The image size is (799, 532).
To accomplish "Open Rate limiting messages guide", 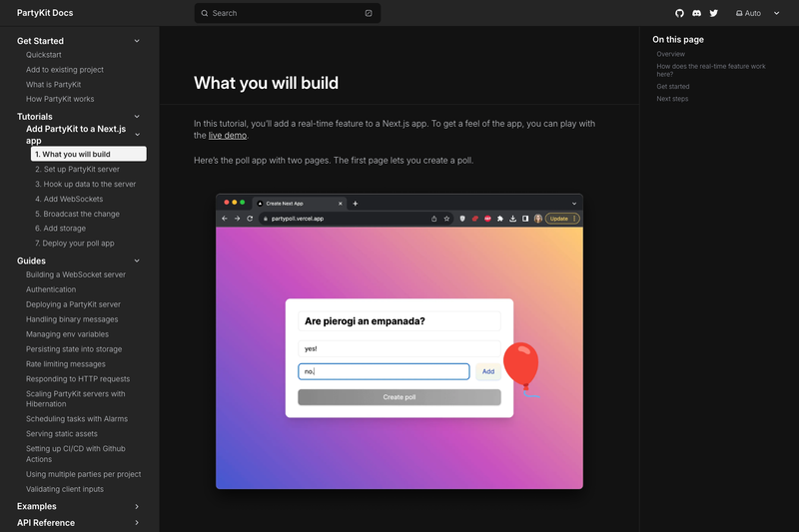I will pyautogui.click(x=66, y=364).
